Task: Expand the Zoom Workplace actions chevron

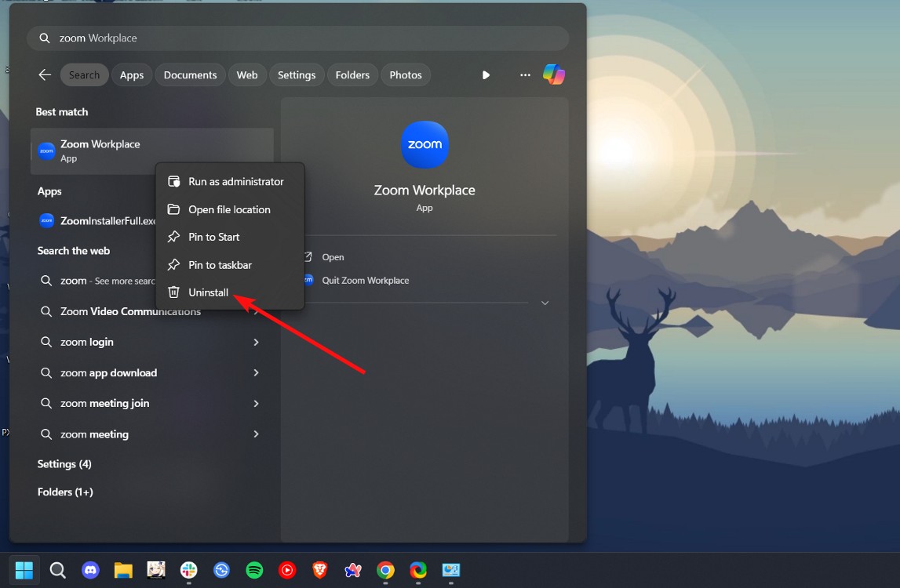Action: coord(545,302)
